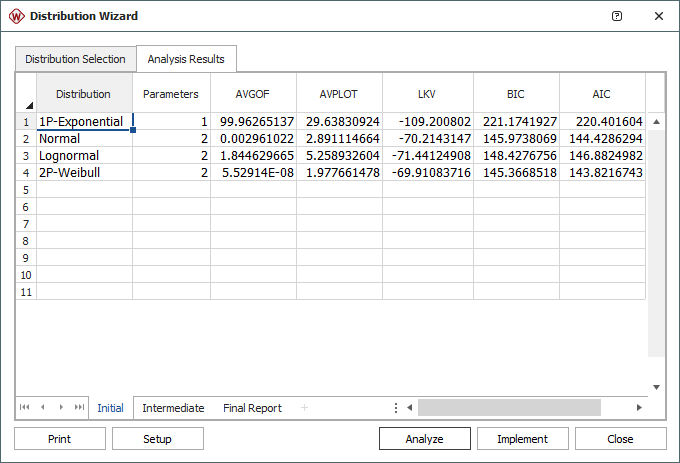Open the Intermediate sheet tab

(173, 408)
